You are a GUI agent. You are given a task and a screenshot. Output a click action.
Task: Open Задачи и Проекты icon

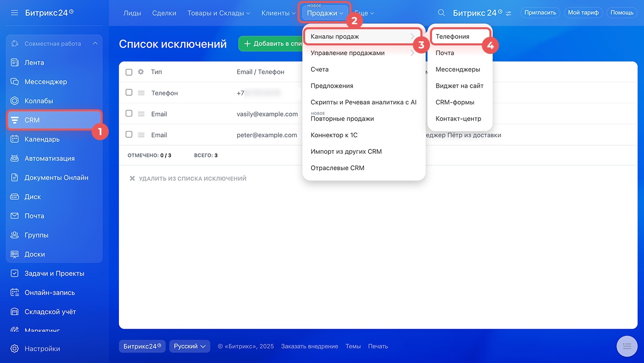[x=15, y=273]
